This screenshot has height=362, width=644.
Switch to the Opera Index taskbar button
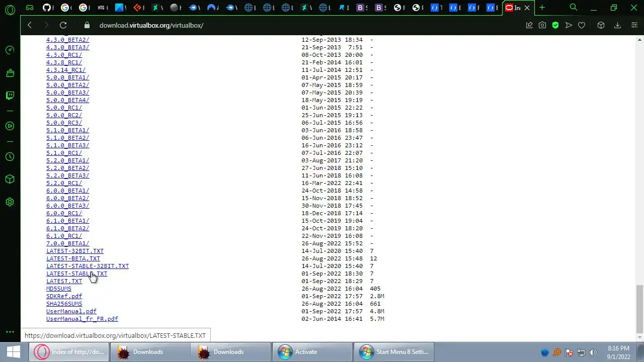[x=68, y=352]
